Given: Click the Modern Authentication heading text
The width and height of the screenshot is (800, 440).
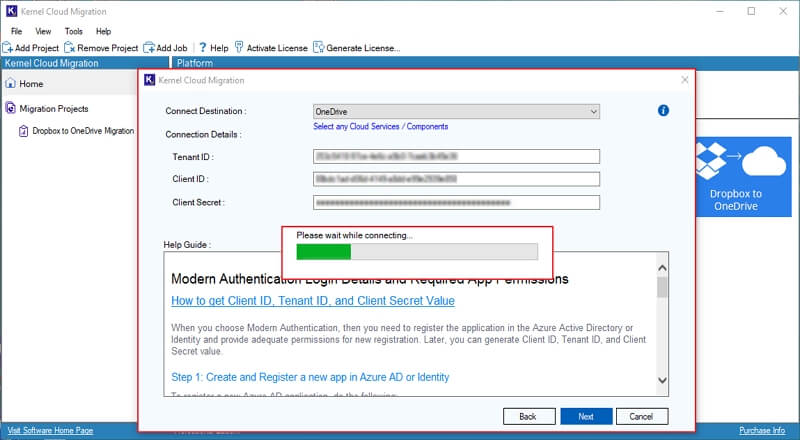Looking at the screenshot, I should click(370, 279).
